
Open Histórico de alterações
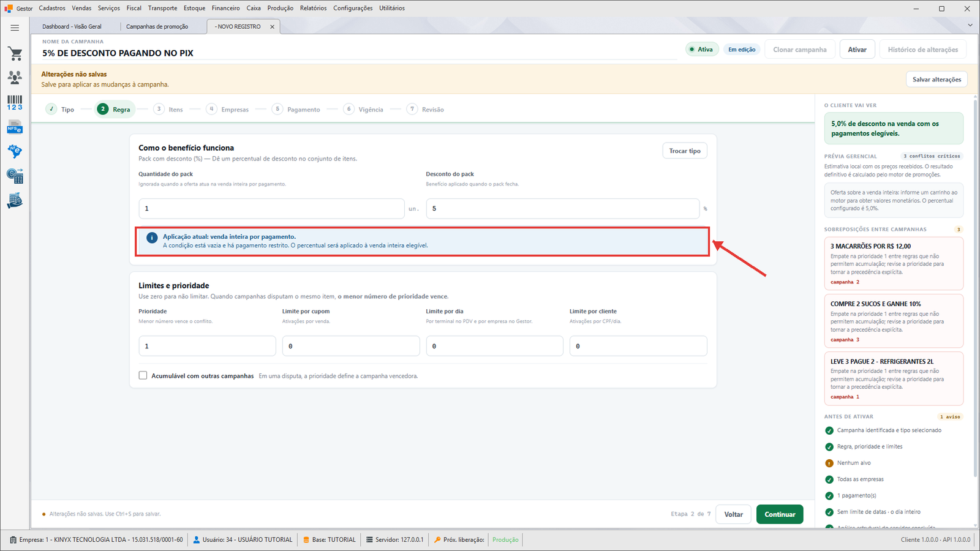coord(923,50)
